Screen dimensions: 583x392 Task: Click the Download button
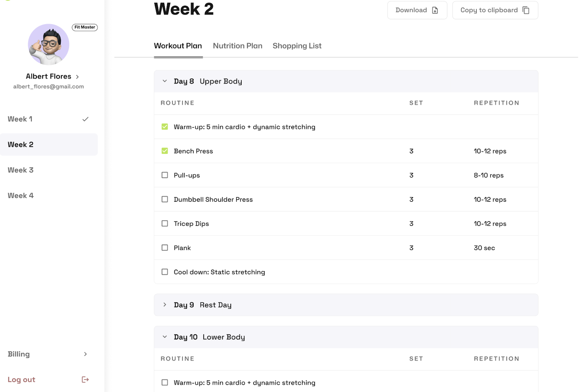coord(417,10)
